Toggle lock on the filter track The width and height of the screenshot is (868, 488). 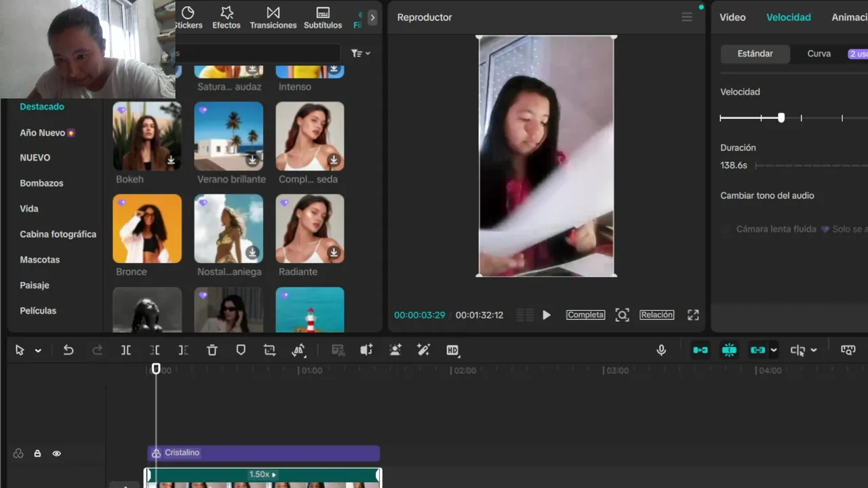point(37,453)
